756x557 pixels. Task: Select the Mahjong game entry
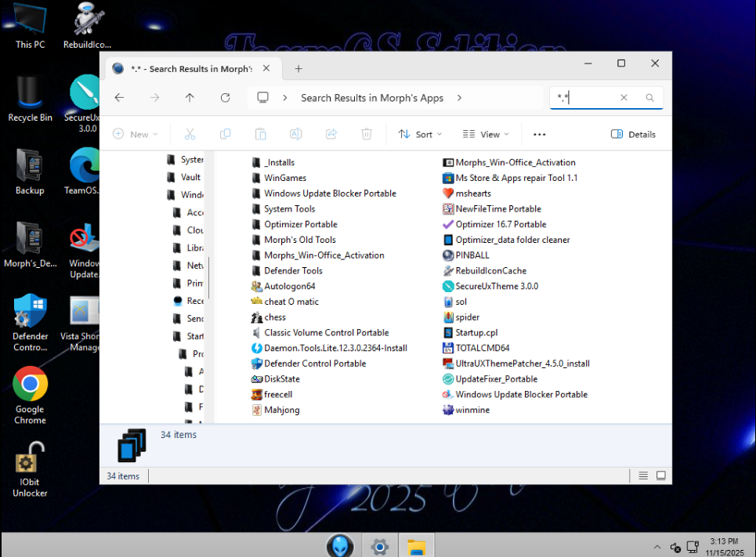point(281,410)
